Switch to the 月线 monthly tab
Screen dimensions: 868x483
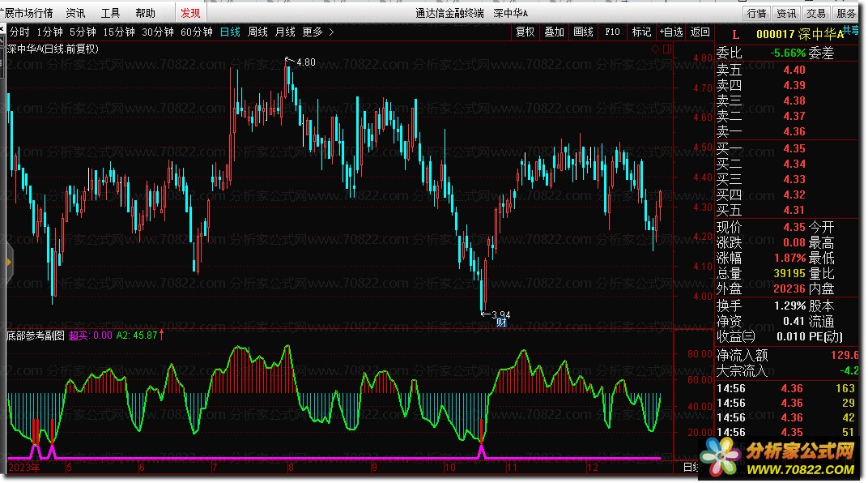click(285, 32)
